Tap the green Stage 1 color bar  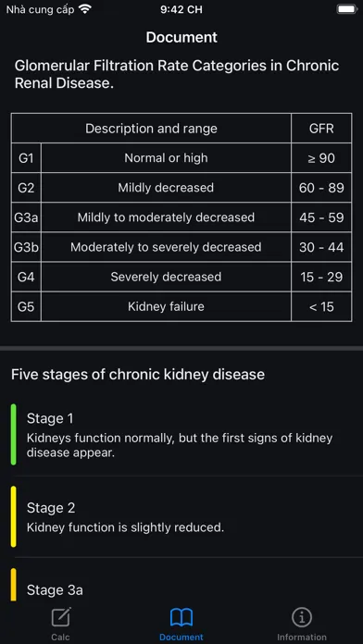point(14,434)
